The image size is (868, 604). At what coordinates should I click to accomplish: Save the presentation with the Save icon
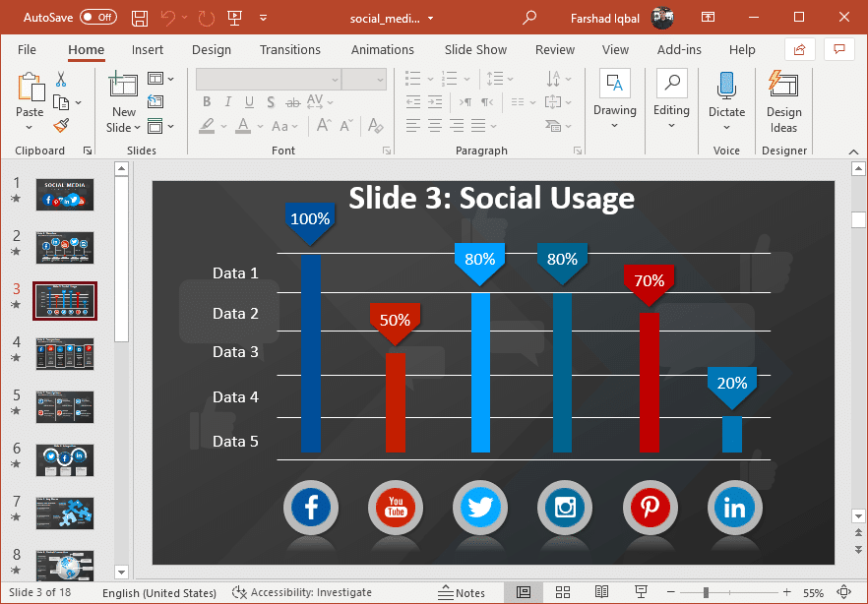[x=140, y=18]
